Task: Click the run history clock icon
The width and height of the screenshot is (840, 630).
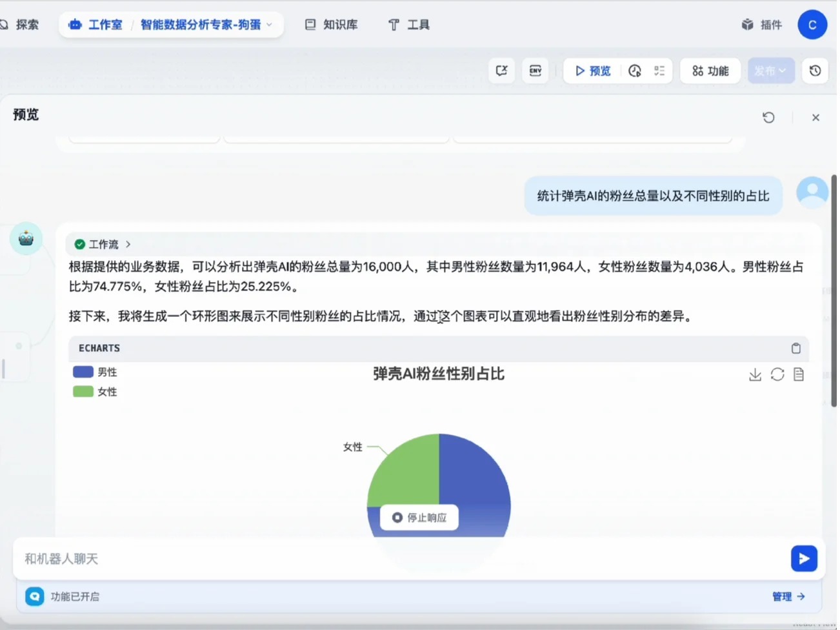Action: pyautogui.click(x=635, y=71)
